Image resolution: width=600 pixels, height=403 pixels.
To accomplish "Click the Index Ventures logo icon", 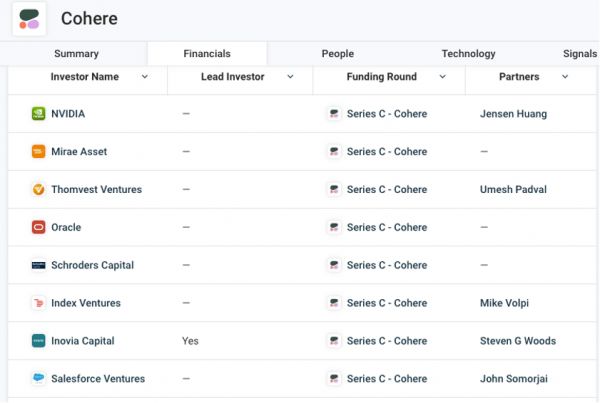I will (x=39, y=304).
